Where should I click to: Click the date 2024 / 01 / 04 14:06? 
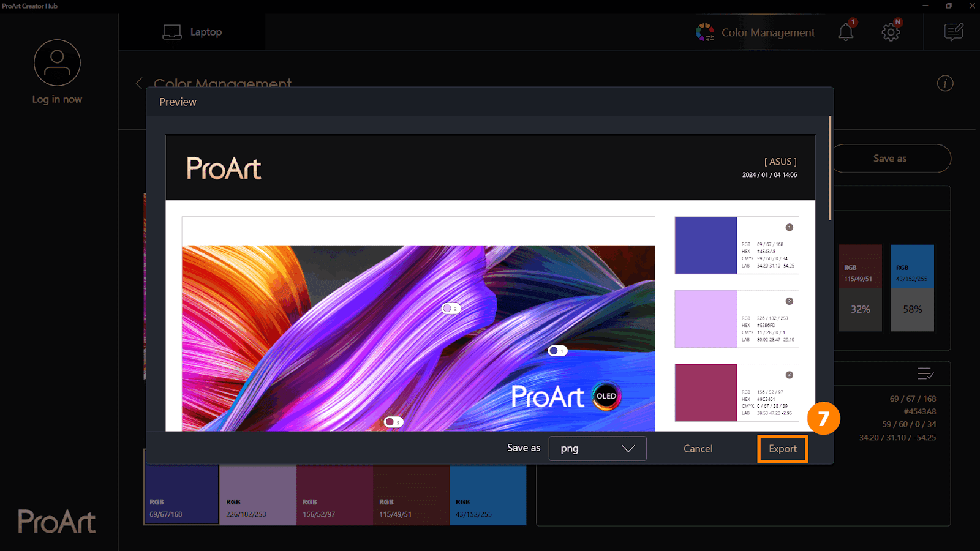pyautogui.click(x=769, y=175)
